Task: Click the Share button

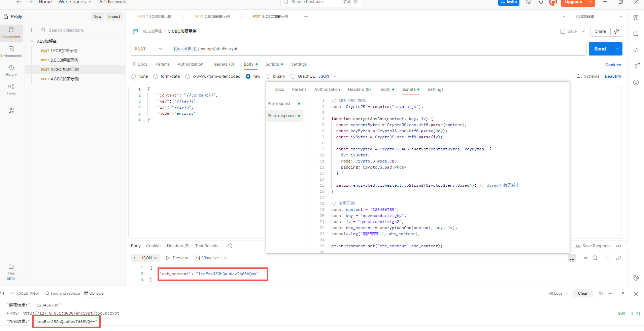Action: [x=600, y=31]
